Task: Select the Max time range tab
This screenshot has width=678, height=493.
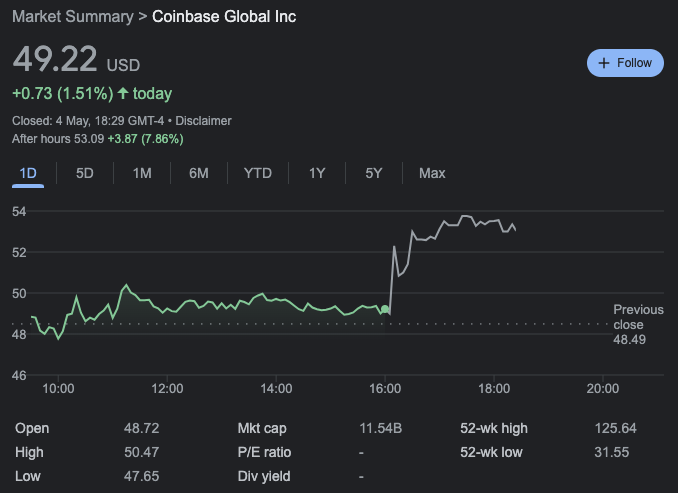Action: click(x=432, y=173)
